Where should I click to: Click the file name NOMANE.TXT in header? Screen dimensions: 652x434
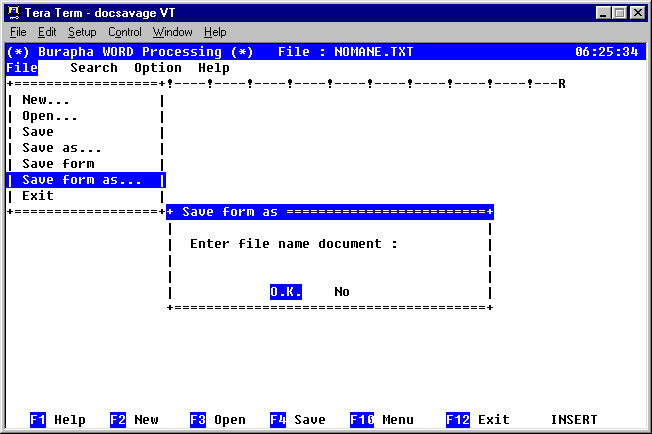[x=373, y=52]
